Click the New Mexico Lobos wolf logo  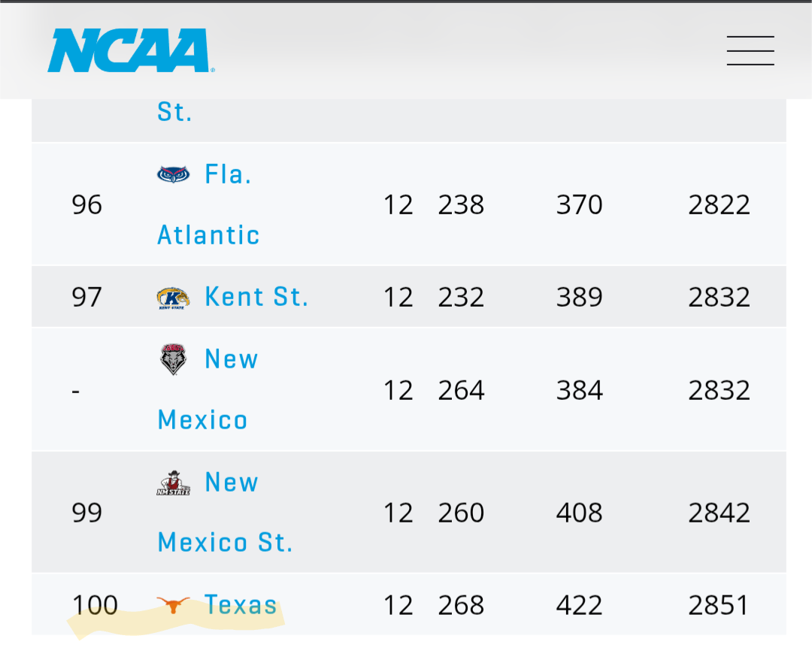click(x=174, y=359)
